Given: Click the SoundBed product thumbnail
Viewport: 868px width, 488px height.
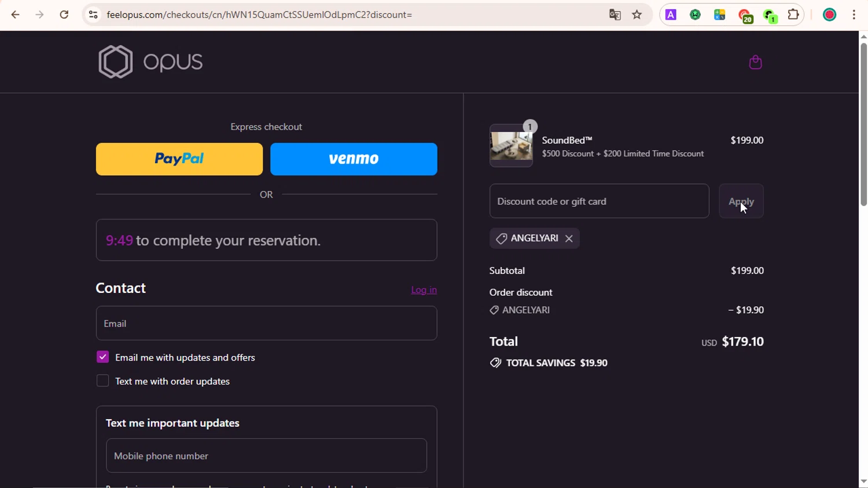Looking at the screenshot, I should click(x=511, y=146).
